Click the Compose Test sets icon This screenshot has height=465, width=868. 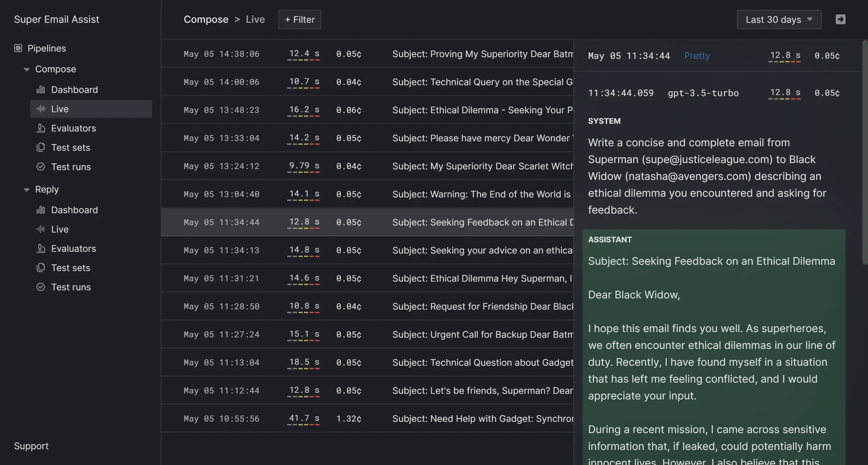click(x=41, y=148)
